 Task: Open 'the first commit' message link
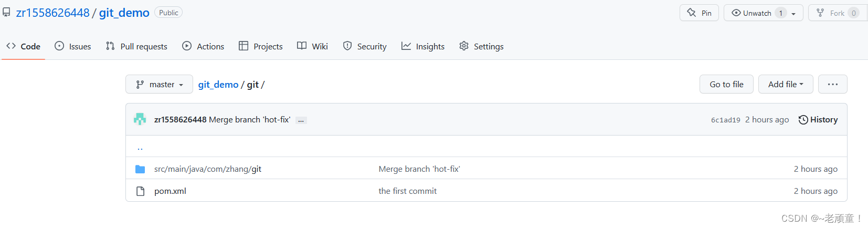(x=408, y=191)
